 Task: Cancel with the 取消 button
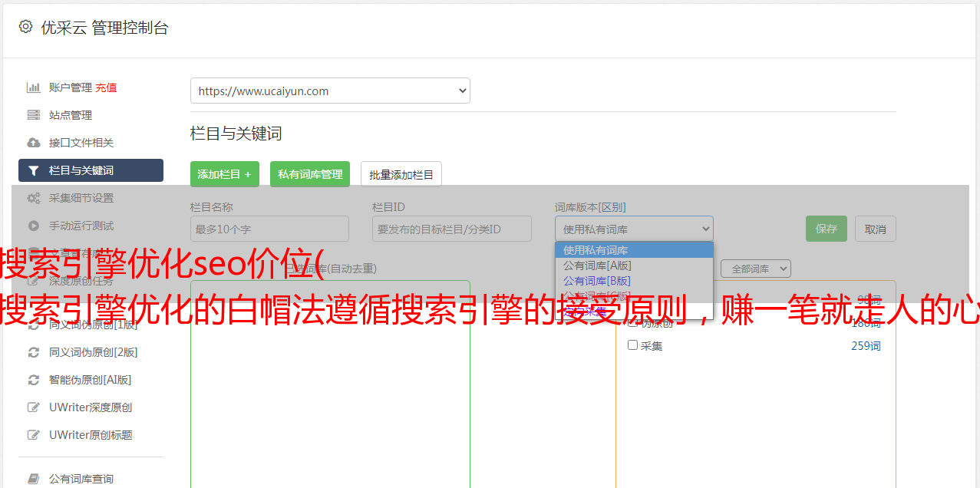(x=876, y=229)
